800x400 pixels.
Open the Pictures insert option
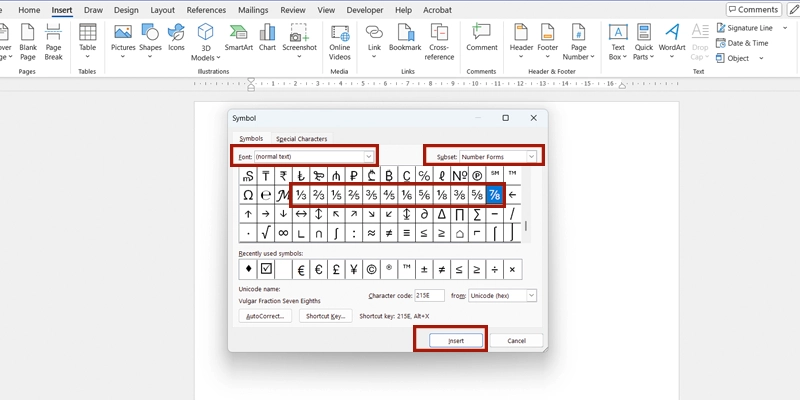click(123, 37)
